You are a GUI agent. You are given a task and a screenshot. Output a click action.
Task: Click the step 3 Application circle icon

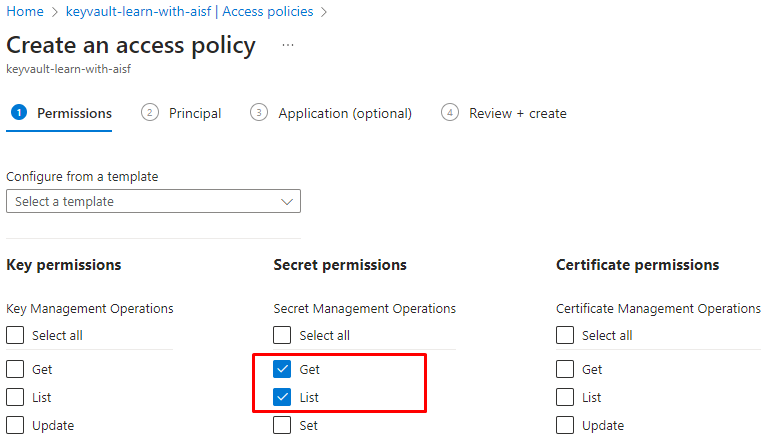click(x=259, y=113)
